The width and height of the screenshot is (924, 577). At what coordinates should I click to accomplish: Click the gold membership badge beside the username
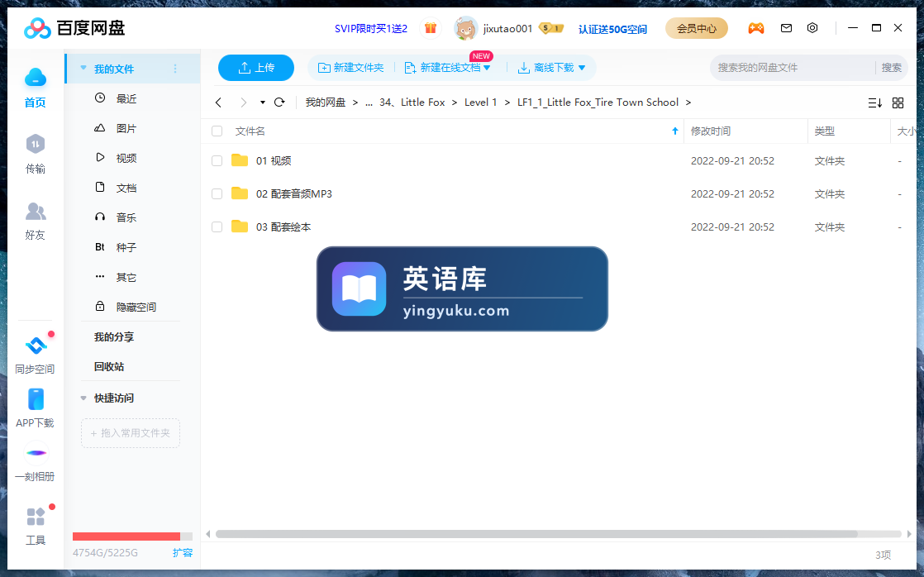[551, 28]
